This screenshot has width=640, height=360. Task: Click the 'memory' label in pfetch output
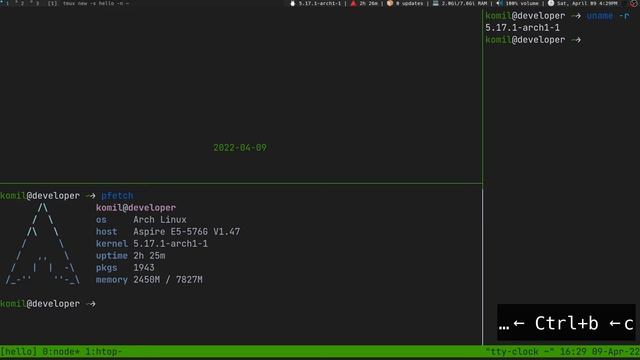tap(112, 280)
